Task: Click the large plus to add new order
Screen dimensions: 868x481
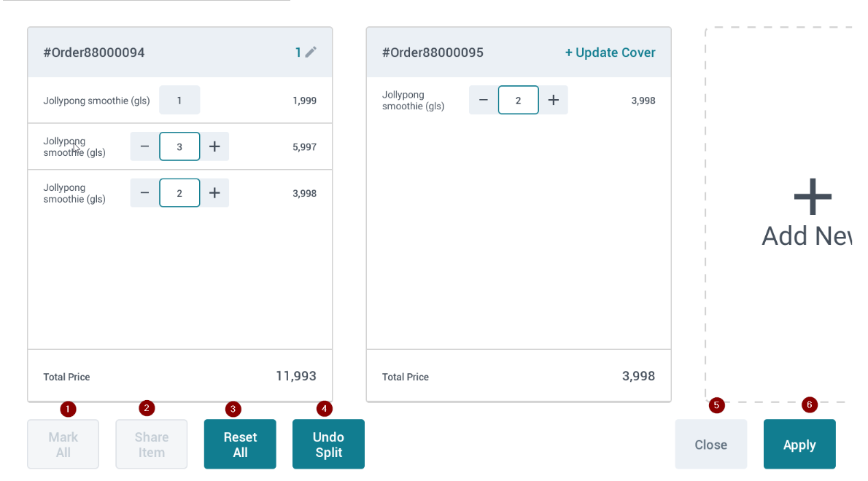Action: [x=813, y=196]
